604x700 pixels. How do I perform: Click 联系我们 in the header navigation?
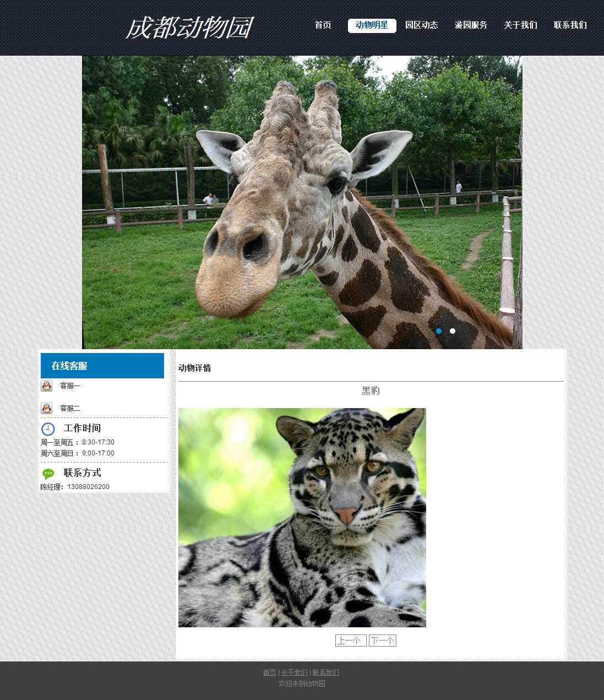(570, 25)
